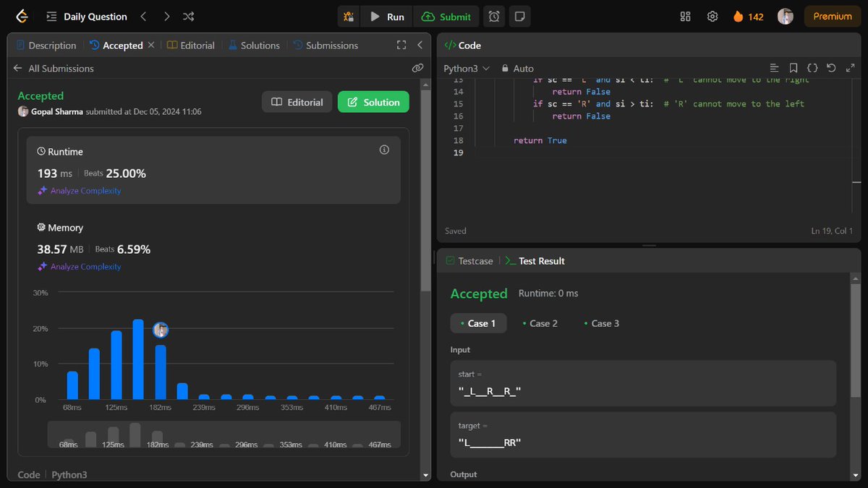
Task: Open the timer alarm clock icon
Action: [x=494, y=16]
